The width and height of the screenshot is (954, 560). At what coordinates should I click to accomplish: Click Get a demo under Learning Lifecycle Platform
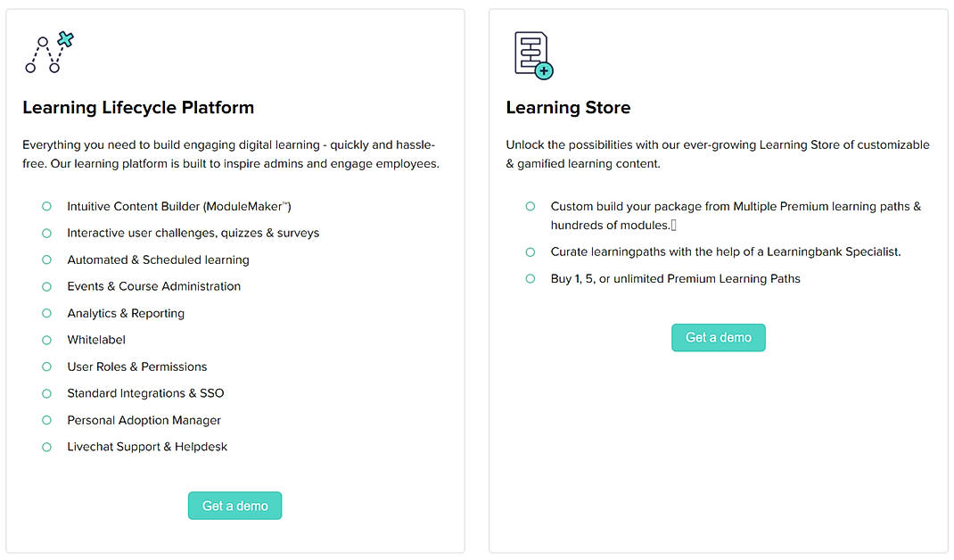click(x=234, y=506)
